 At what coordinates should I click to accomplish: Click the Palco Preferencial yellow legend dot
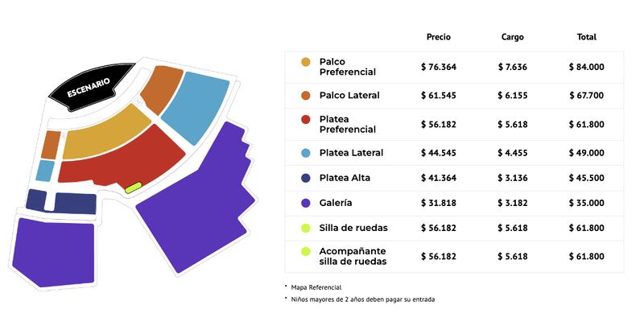306,63
